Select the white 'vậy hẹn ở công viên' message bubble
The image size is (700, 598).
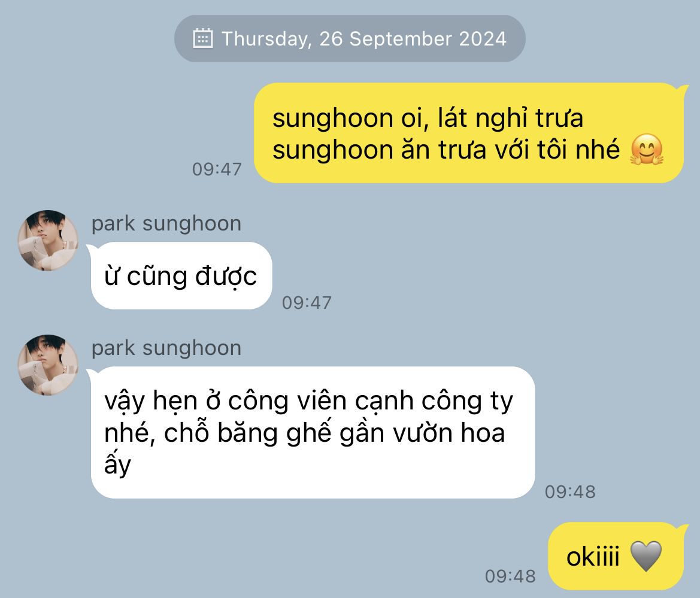(x=311, y=432)
